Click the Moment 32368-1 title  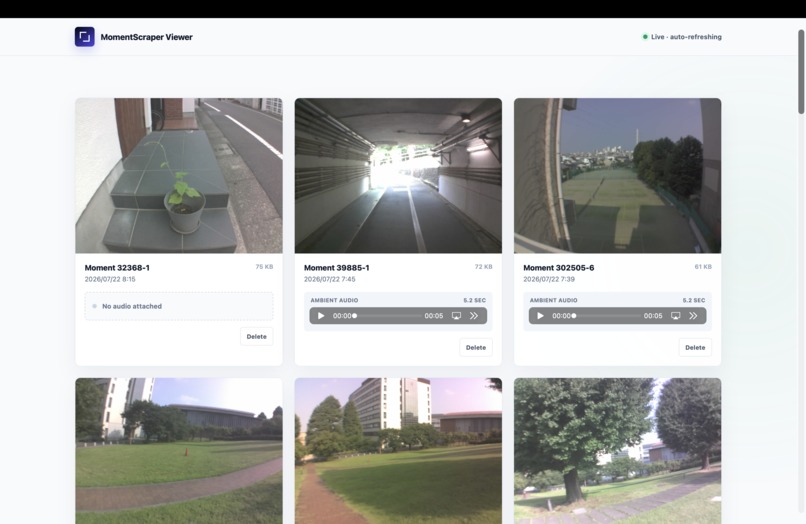click(117, 267)
